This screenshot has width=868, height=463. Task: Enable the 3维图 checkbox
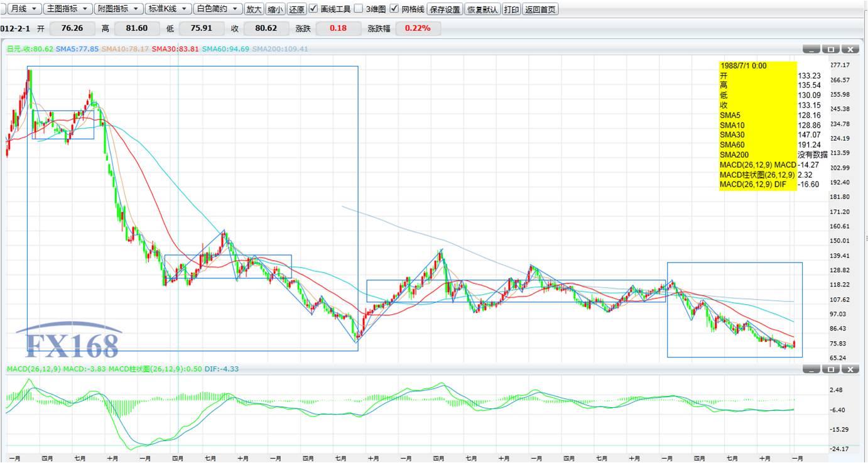(358, 9)
